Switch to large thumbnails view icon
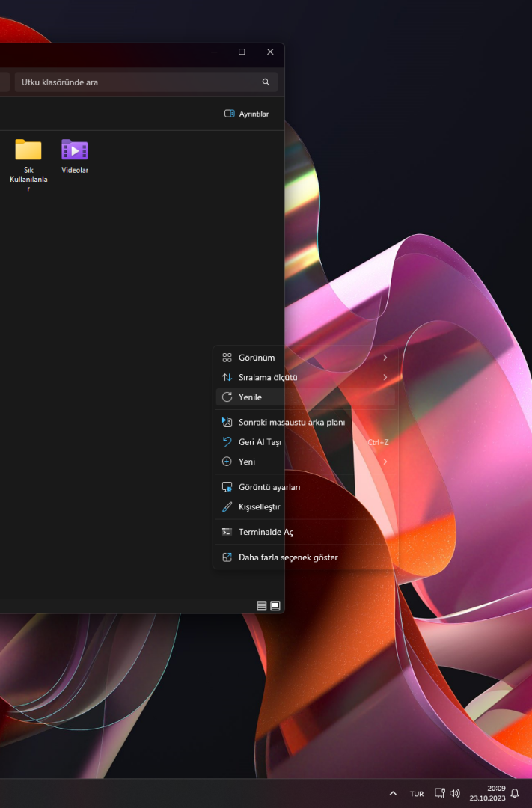The image size is (532, 808). pos(275,605)
